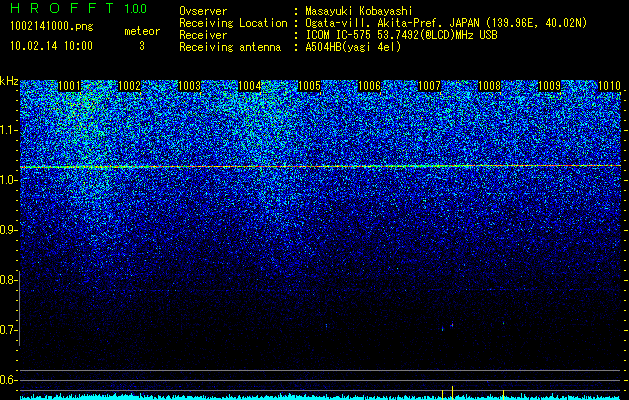629x400 pixels.
Task: Click the 1.0 frequency axis label
Action: coord(9,180)
